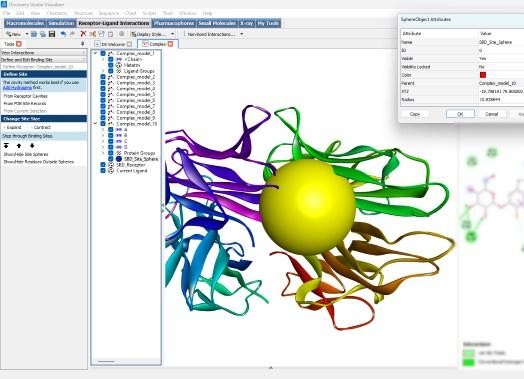Image resolution: width=524 pixels, height=379 pixels.
Task: Open the Small Molecules tab
Action: click(217, 23)
